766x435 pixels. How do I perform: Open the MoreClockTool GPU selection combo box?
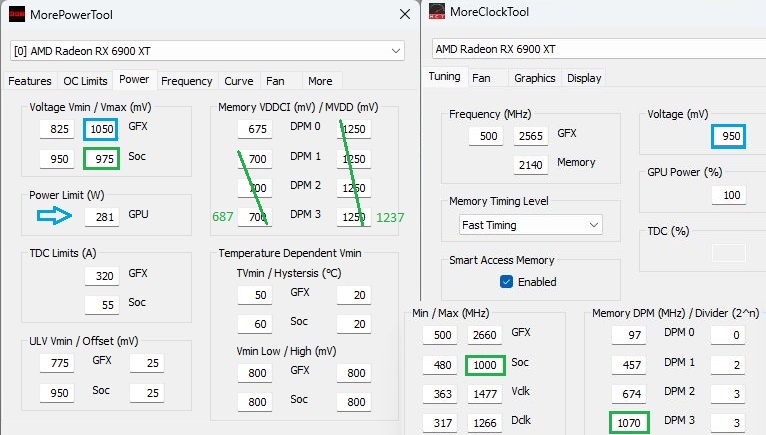click(598, 49)
